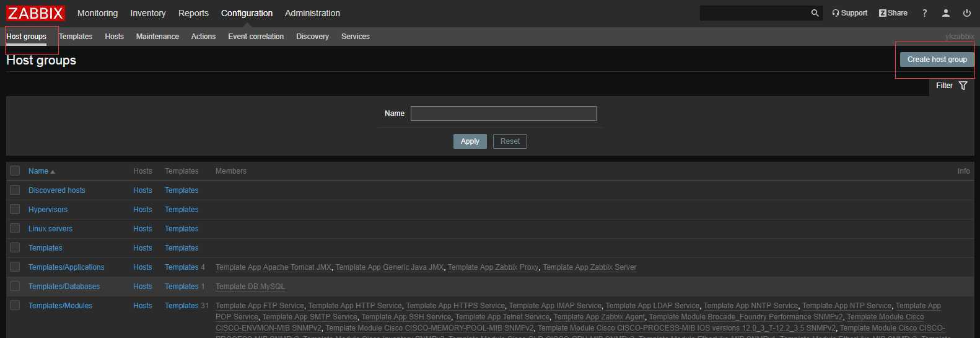This screenshot has height=338, width=980.
Task: Open Template DB MySQL member
Action: point(250,287)
